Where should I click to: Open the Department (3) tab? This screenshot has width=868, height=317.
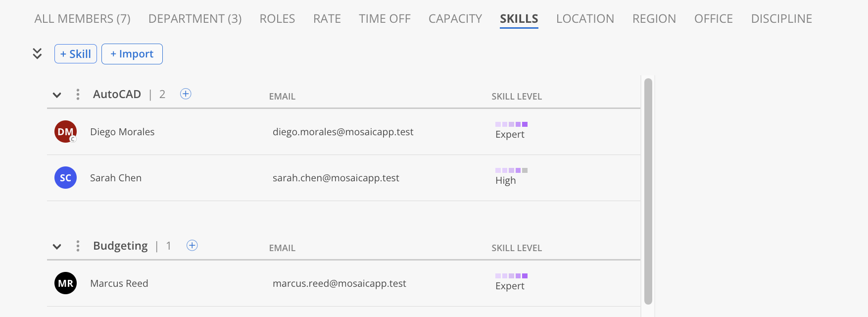[x=195, y=19]
